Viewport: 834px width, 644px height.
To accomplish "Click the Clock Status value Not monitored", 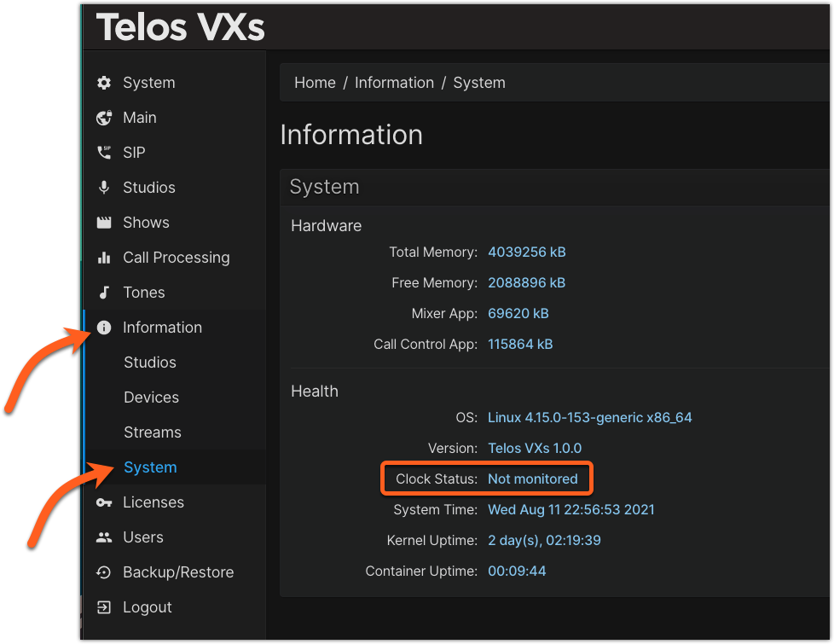I will pos(532,479).
